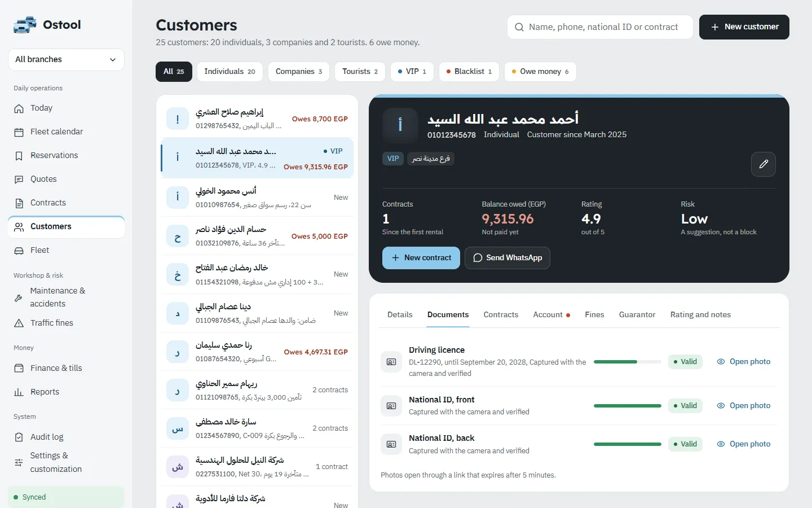Show Blacklist customers filter
Viewport: 812px width, 508px height.
click(x=469, y=72)
